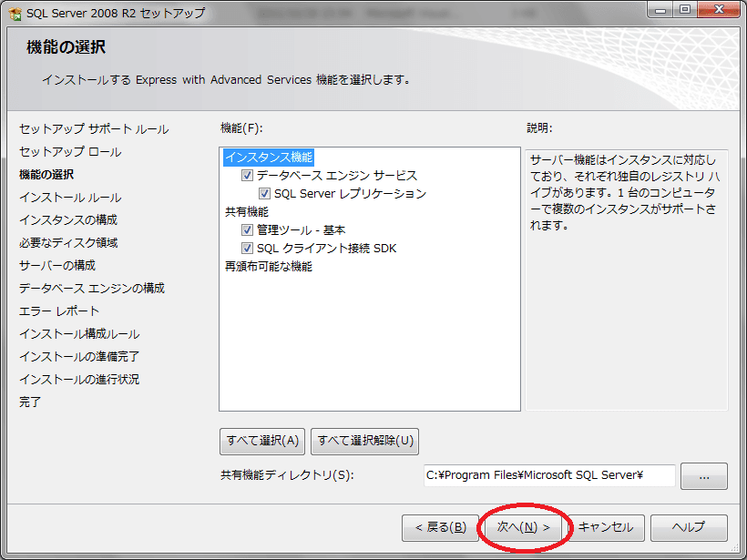Toggle the SQL Server レプリケーション checkbox
Screen dimensions: 747x560
point(263,193)
